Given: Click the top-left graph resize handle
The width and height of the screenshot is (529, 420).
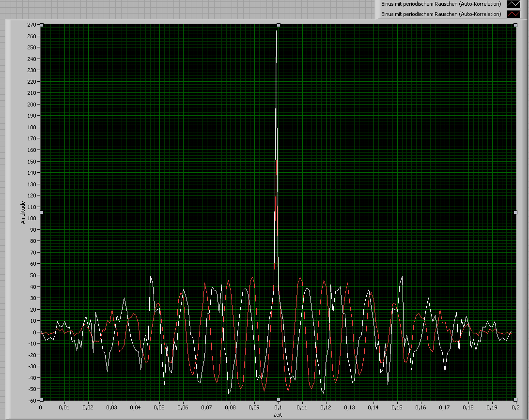Looking at the screenshot, I should point(41,25).
